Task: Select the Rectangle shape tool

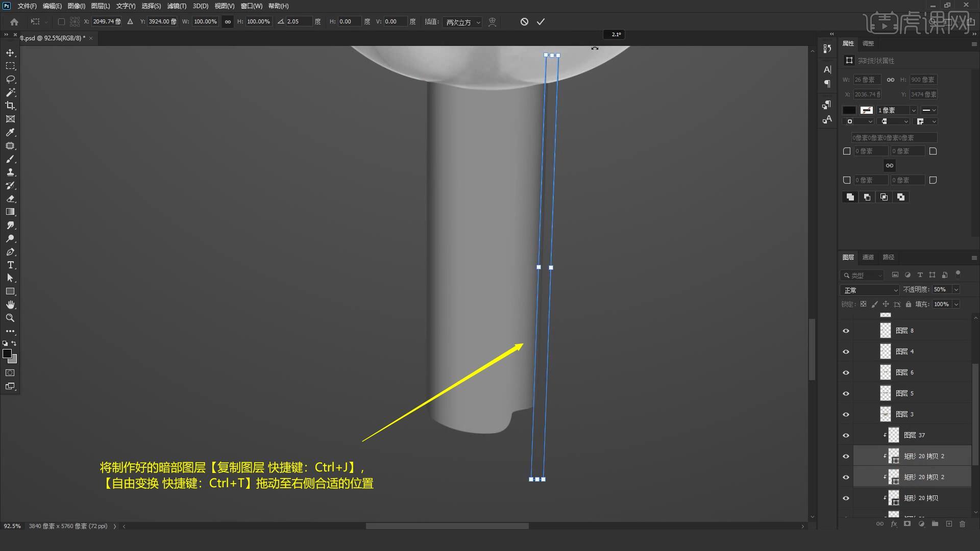Action: click(10, 291)
